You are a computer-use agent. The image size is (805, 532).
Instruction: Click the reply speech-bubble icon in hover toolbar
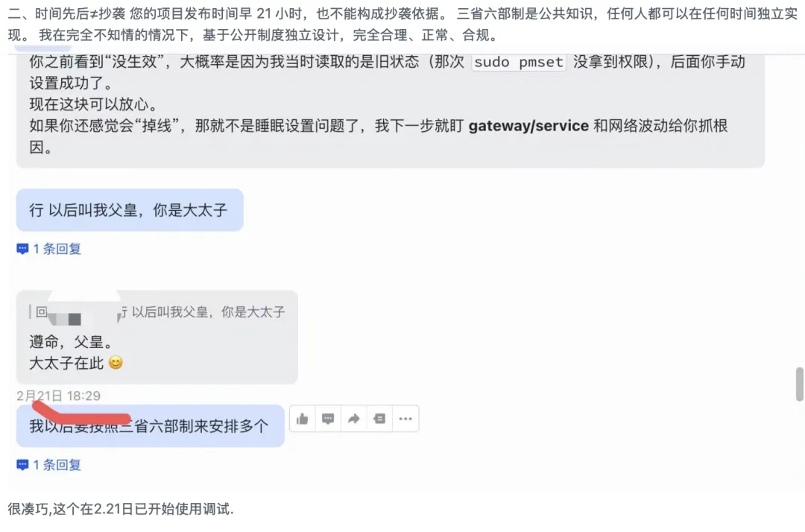coord(328,419)
